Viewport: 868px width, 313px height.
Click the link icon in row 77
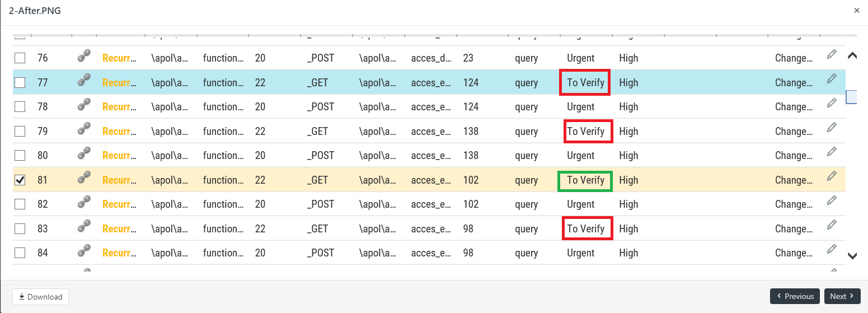pyautogui.click(x=84, y=80)
